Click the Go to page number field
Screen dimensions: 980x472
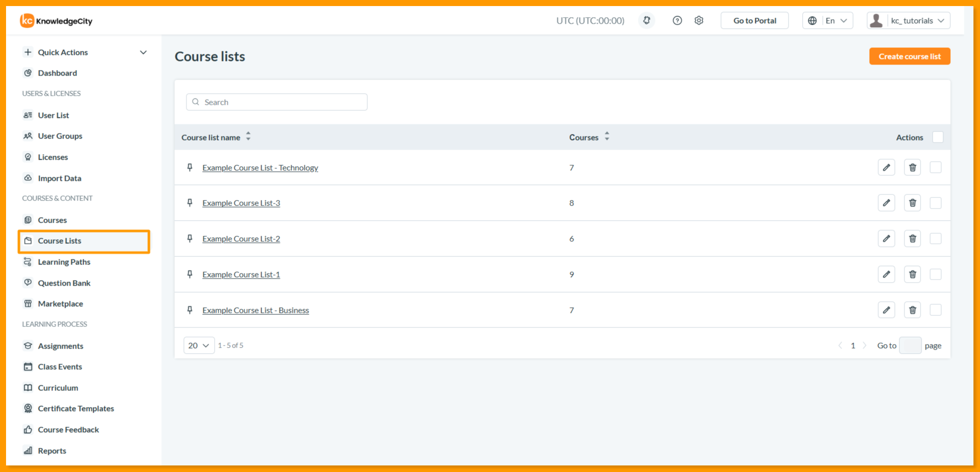910,346
